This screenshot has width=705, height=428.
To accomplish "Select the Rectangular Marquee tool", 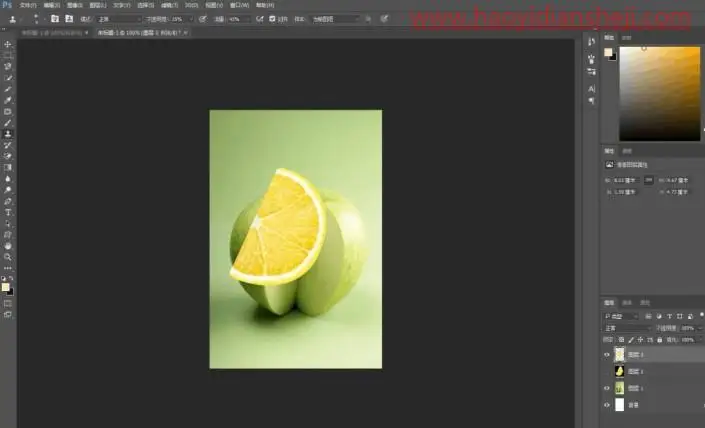I will tap(8, 55).
